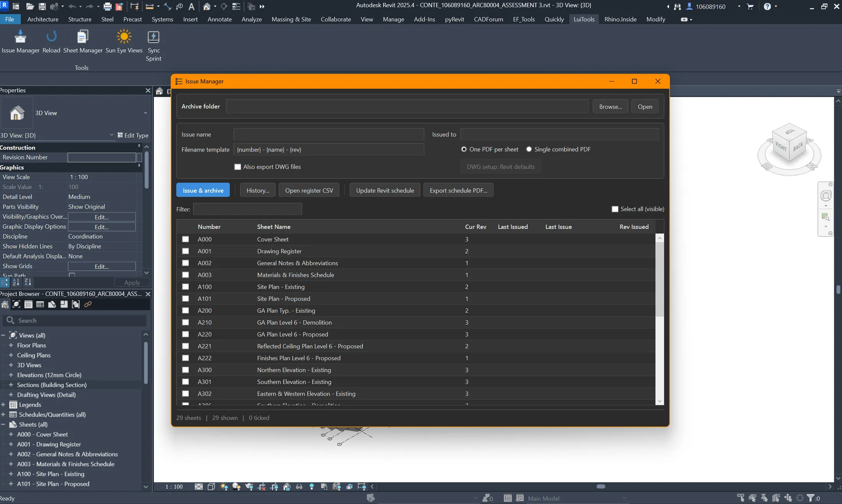Click the sheets roll icon in Project Browser toolbar
842x504 pixels.
tap(52, 304)
